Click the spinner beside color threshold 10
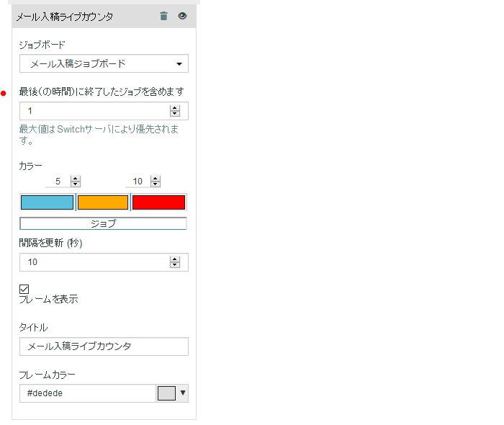Image resolution: width=504 pixels, height=425 pixels. point(155,182)
